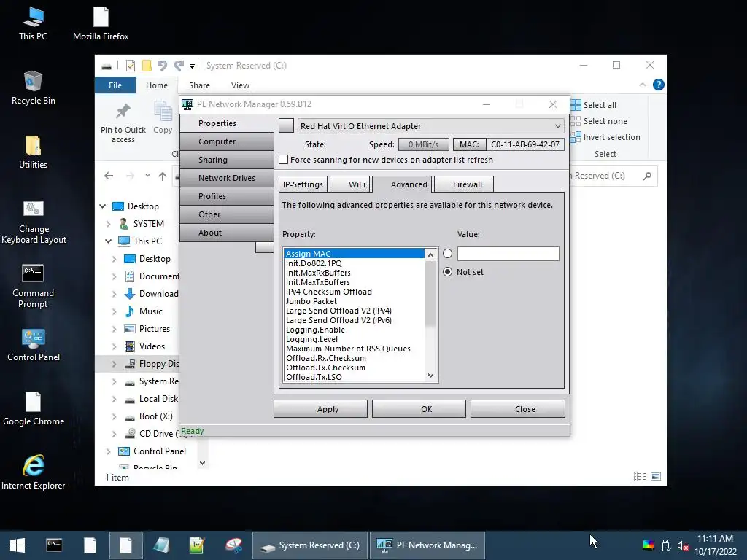Click the Copy icon in Explorer ribbon
747x560 pixels.
[163, 117]
